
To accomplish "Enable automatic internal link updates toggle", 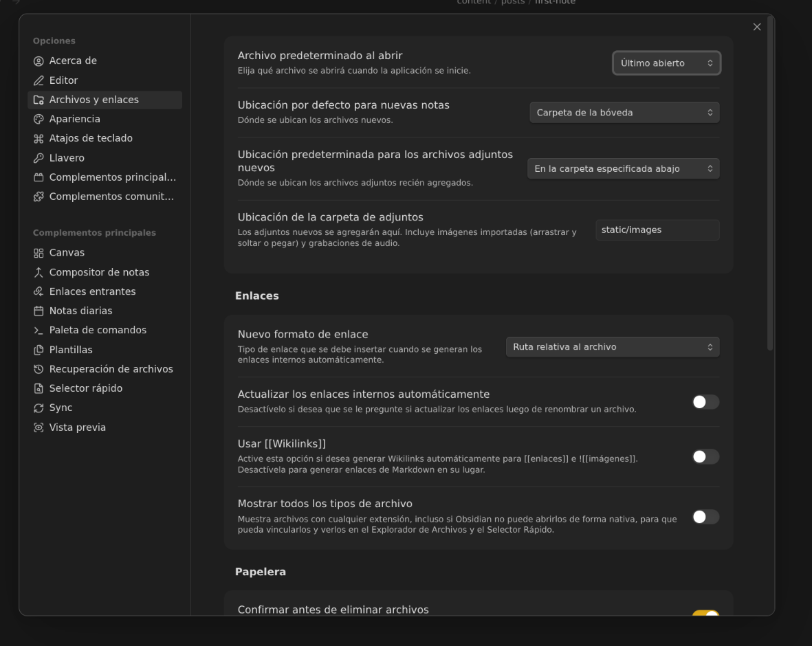I will (705, 402).
